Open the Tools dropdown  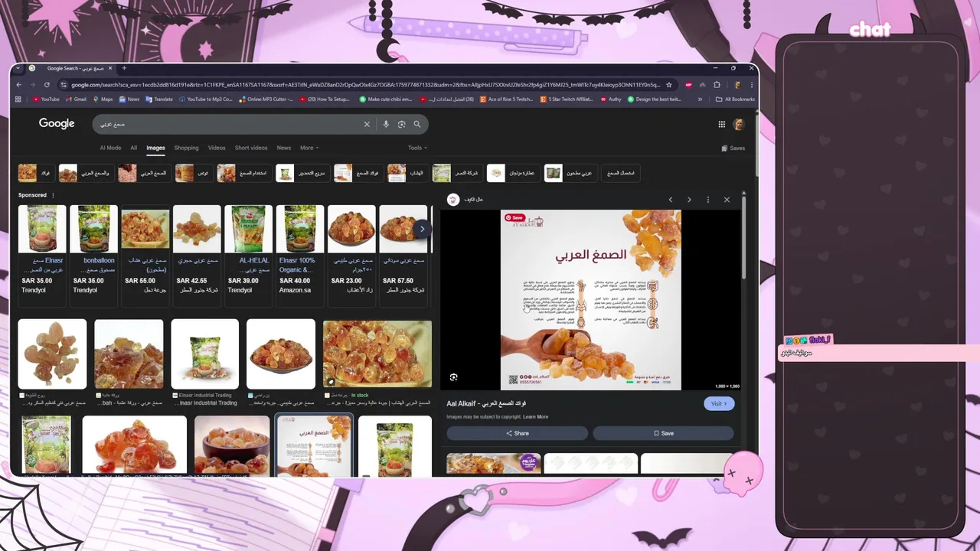pos(417,148)
